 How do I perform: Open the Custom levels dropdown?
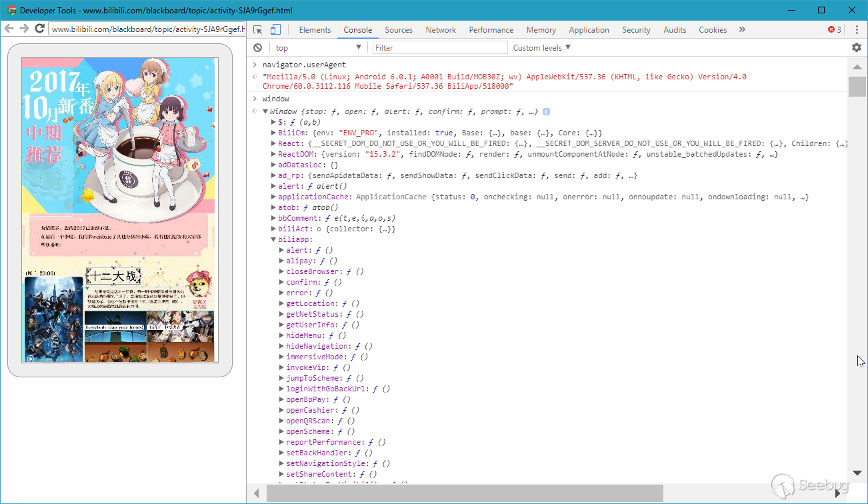coord(542,48)
